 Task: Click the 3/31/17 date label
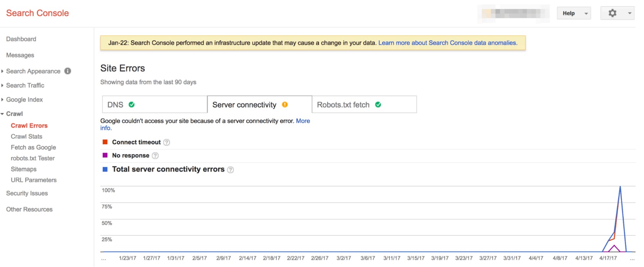tap(512, 258)
